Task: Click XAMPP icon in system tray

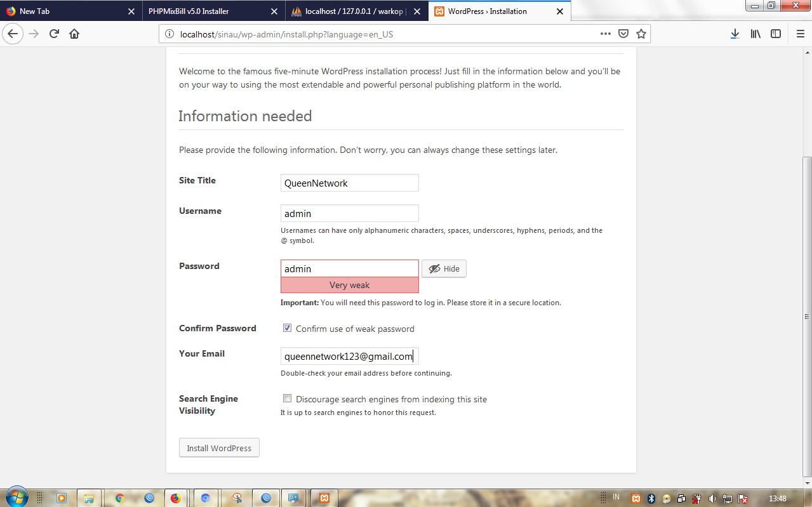Action: tap(636, 498)
